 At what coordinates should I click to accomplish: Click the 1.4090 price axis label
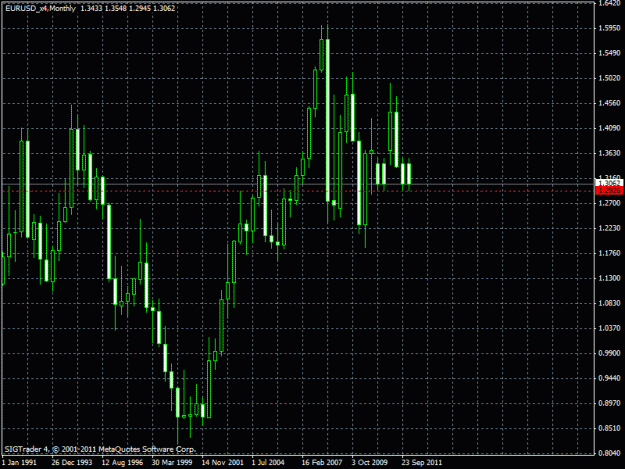point(610,128)
